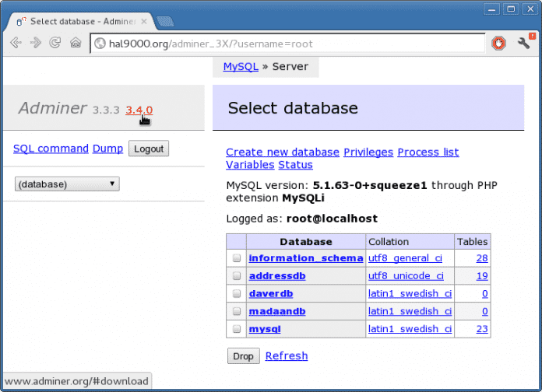Open the Adminer 3.4.0 version download link
This screenshot has height=392, width=542.
click(139, 110)
